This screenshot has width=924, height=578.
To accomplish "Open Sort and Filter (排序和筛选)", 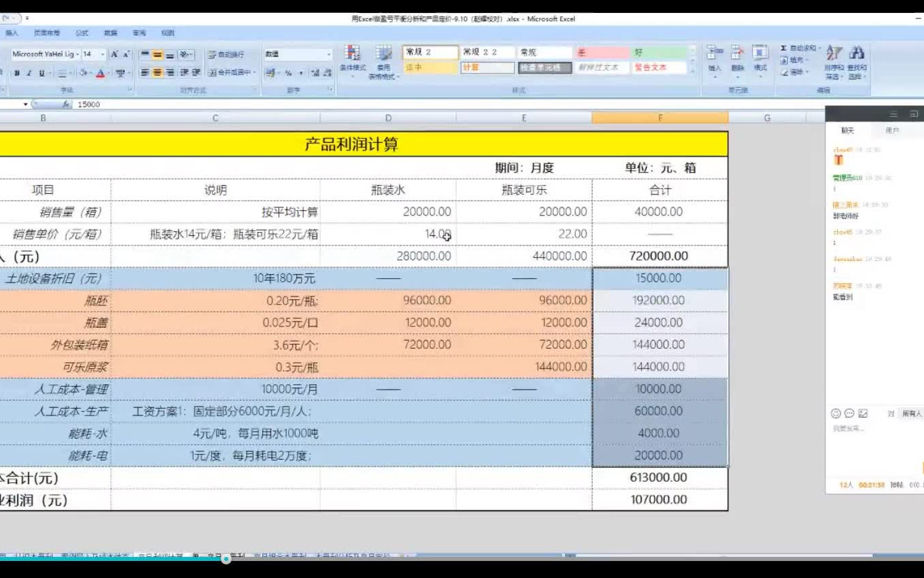I will coord(834,62).
